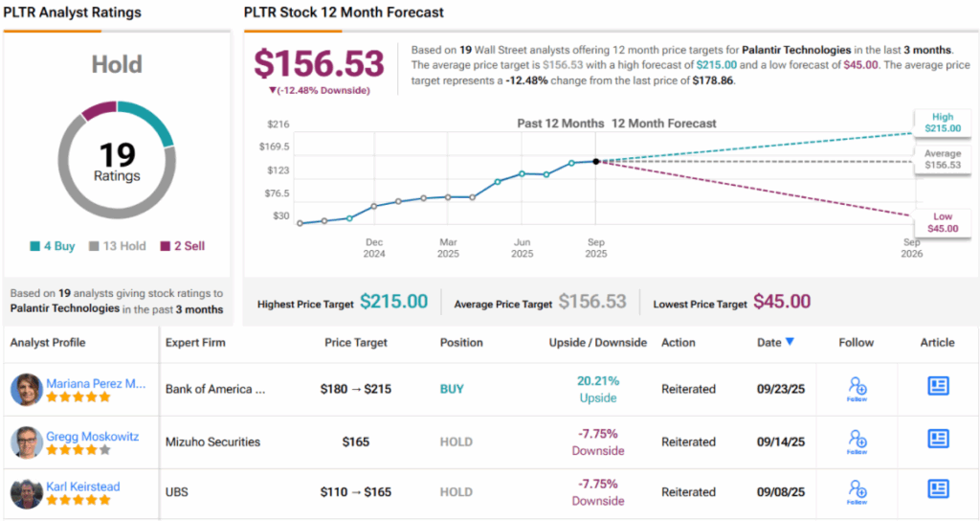The width and height of the screenshot is (980, 521).
Task: Click Mariana Perez profile photo
Action: click(x=27, y=390)
